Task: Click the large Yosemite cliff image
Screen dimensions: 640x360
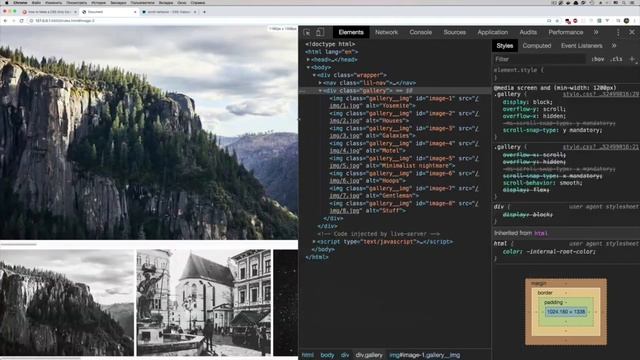Action: coord(149,132)
